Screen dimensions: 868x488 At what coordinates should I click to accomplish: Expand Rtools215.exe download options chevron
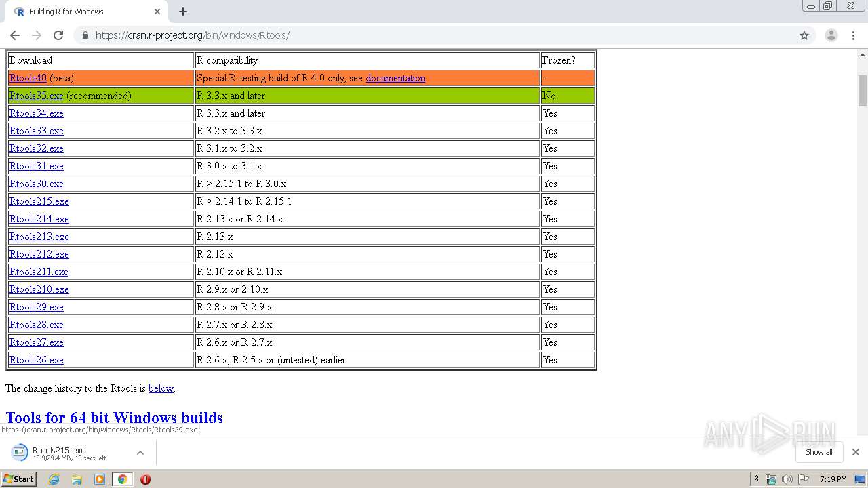[140, 453]
